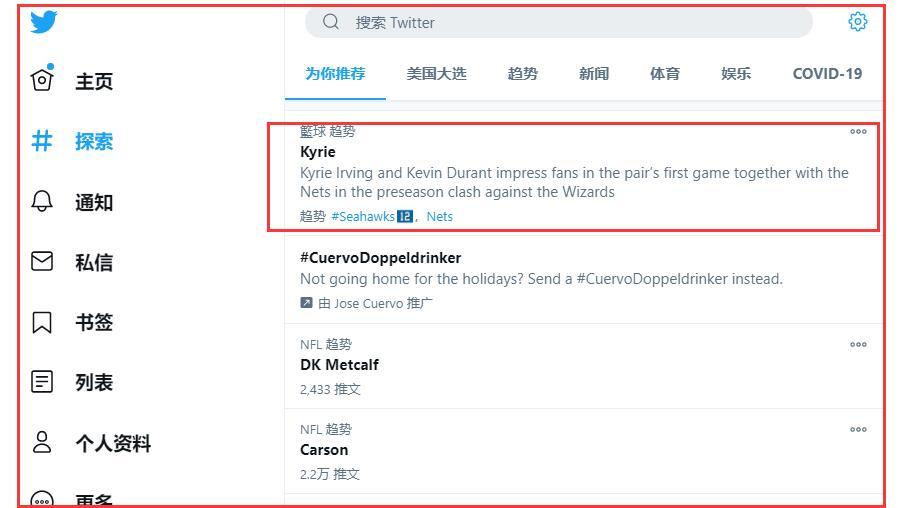The width and height of the screenshot is (906, 508).
Task: Click NFL 趋势 label above DK Metcalf
Action: (326, 344)
